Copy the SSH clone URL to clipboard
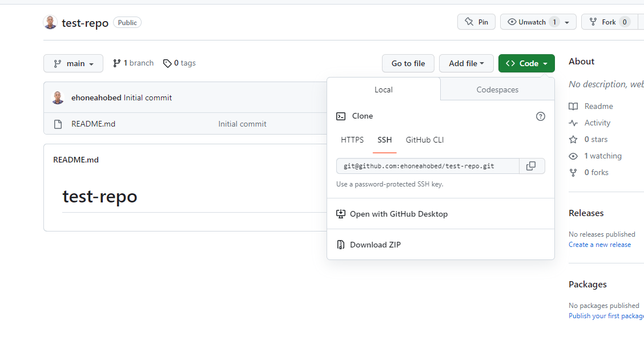 (x=532, y=166)
